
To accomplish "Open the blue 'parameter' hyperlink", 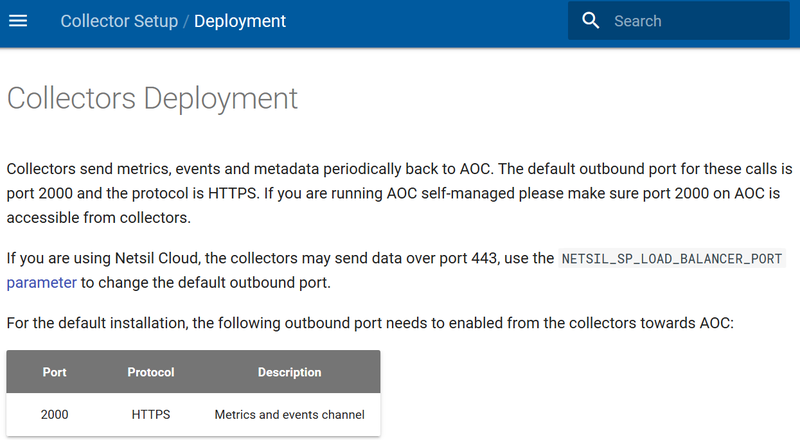I will pos(41,282).
